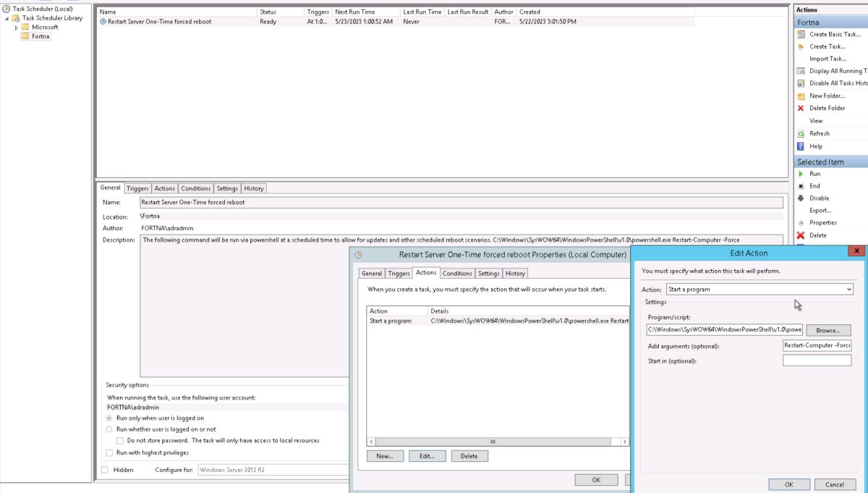Click the New Folder icon
Screen dimensions: 868x493
click(x=801, y=96)
